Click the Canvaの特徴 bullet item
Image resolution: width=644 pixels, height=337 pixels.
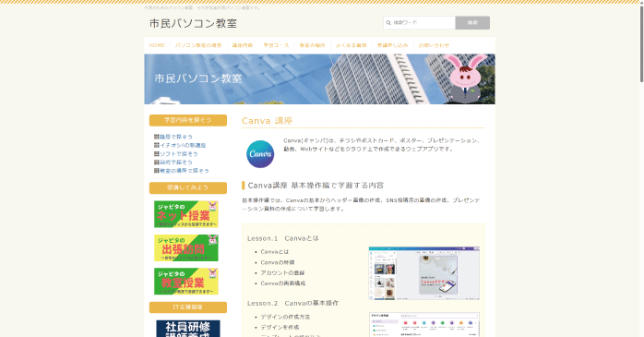click(x=277, y=262)
